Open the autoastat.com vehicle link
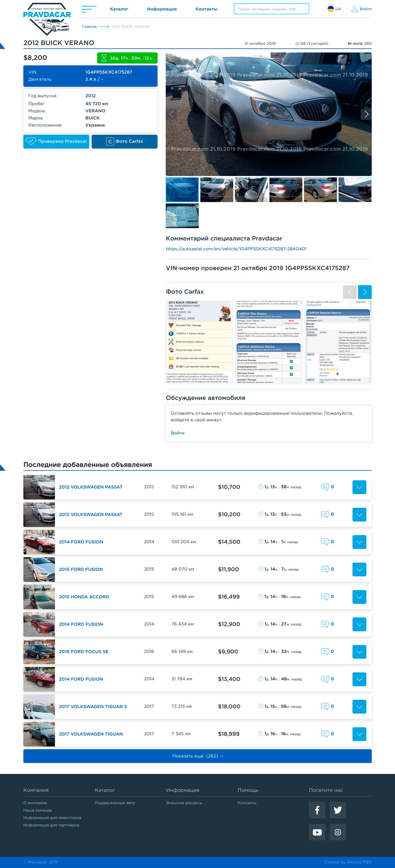 click(236, 249)
